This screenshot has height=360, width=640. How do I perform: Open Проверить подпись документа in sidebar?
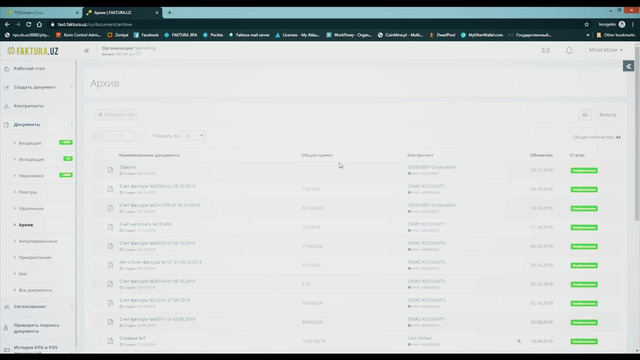point(36,328)
